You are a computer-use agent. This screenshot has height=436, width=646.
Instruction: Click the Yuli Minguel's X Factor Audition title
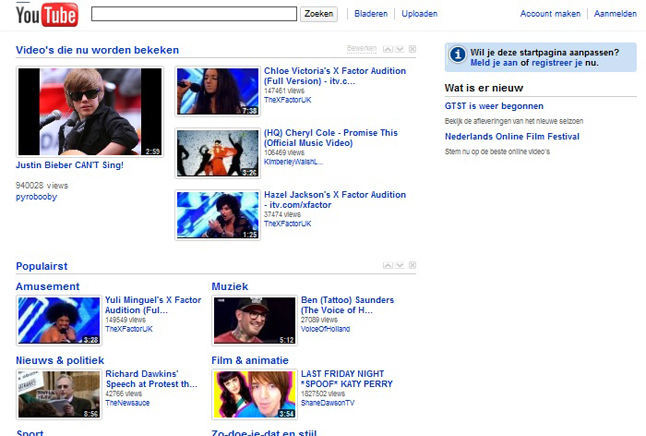pos(153,305)
